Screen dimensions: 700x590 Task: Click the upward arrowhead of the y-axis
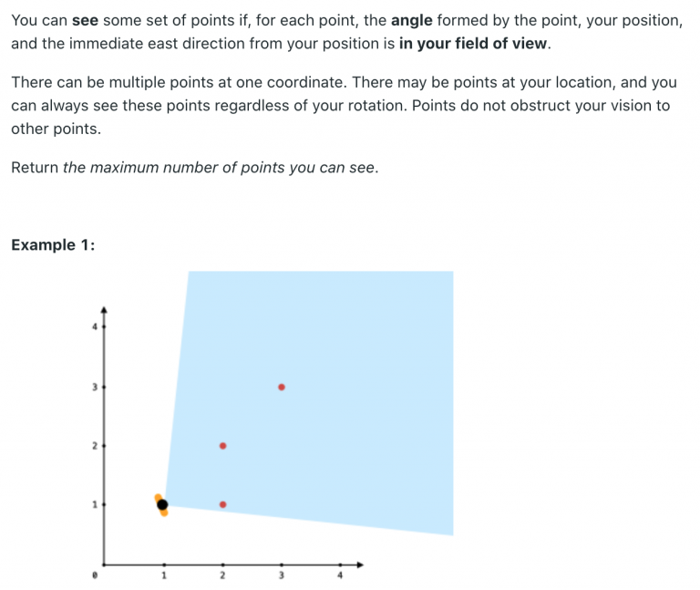tap(104, 309)
